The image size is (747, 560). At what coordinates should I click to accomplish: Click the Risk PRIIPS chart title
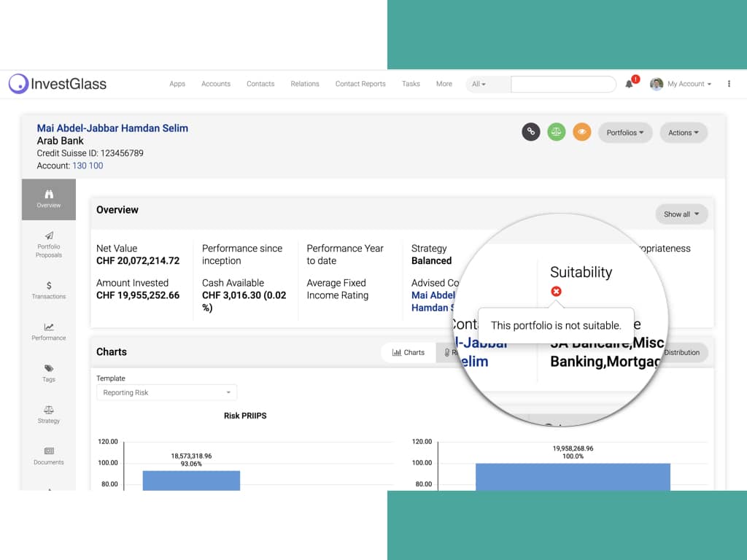[x=245, y=416]
